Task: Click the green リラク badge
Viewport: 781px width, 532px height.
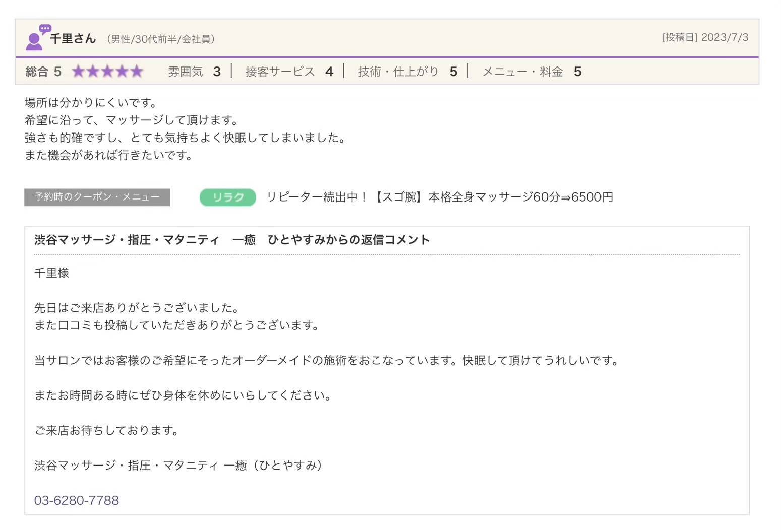Action: coord(228,197)
